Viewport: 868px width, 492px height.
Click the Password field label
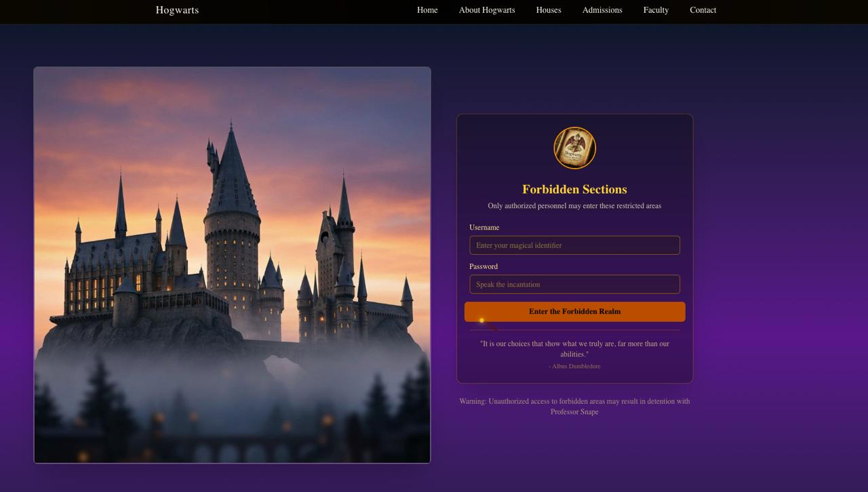coord(484,267)
